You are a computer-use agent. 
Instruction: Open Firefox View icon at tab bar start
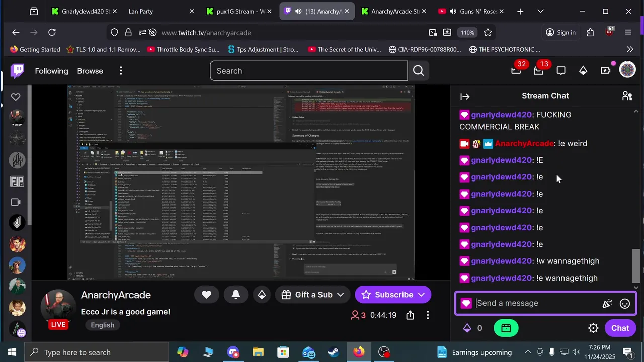pyautogui.click(x=34, y=11)
